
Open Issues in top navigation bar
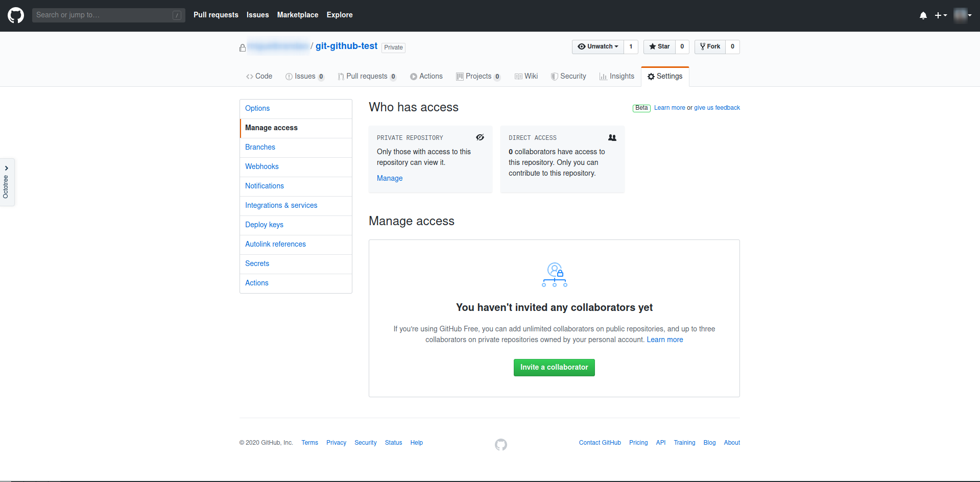[257, 15]
